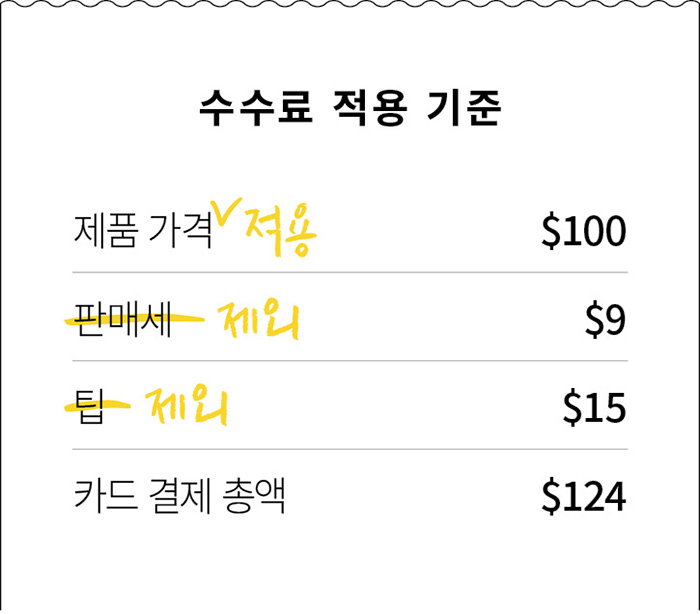Select the $100 product price amount
This screenshot has width=700, height=614.
point(583,232)
